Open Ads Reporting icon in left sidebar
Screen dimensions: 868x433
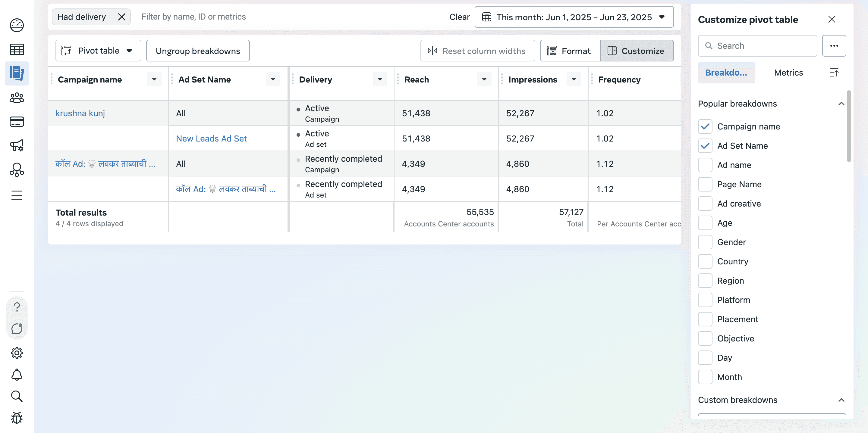(x=17, y=73)
